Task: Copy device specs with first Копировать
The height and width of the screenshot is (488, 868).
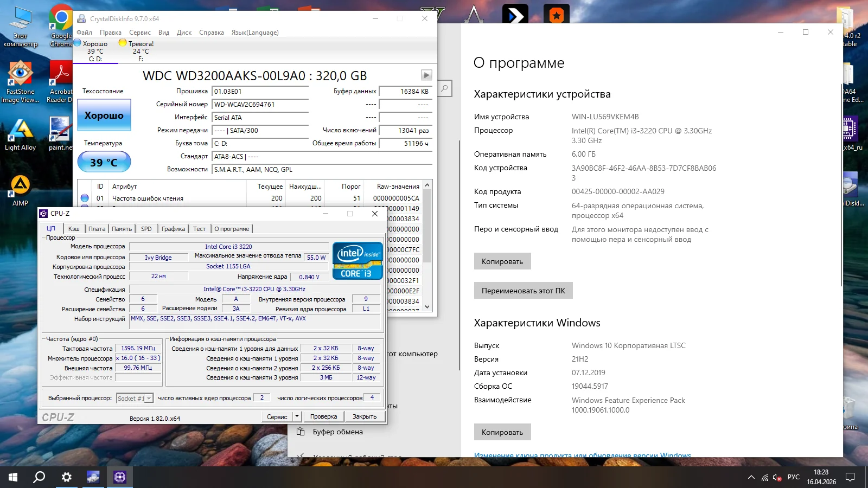Action: pyautogui.click(x=502, y=261)
